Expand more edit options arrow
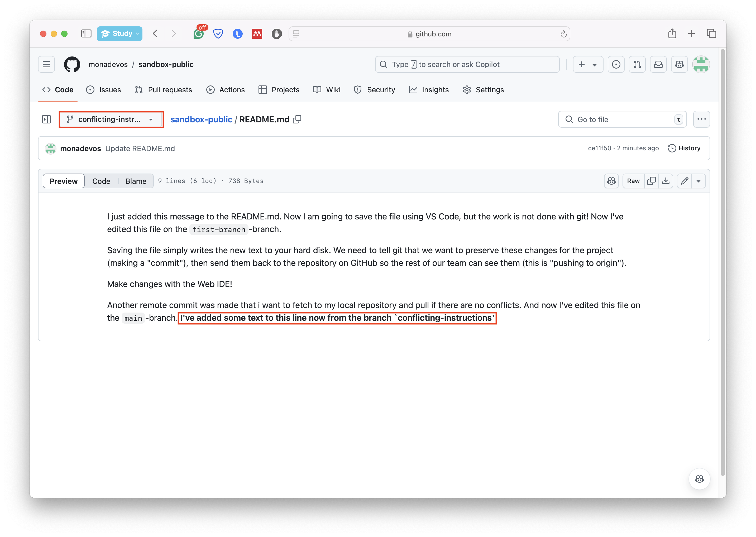Viewport: 756px width, 537px height. click(x=698, y=181)
